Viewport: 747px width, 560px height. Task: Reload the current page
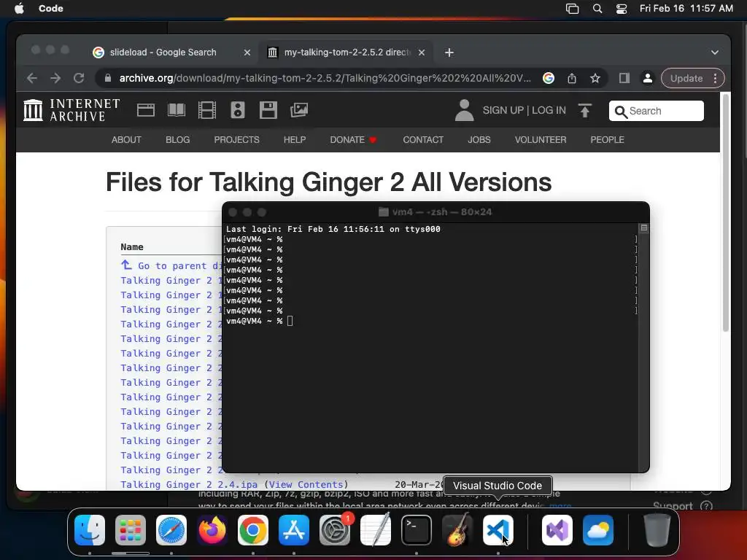click(79, 78)
